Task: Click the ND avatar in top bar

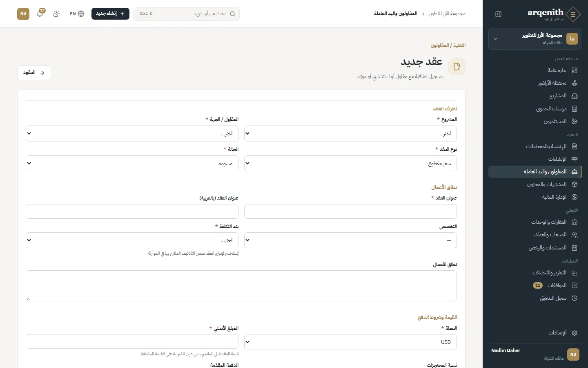Action: [x=23, y=13]
